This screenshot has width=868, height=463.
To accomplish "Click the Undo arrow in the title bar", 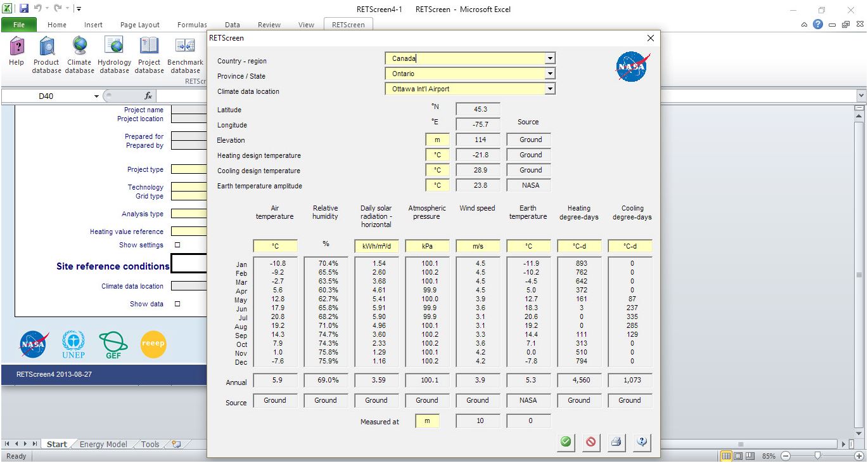I will [x=37, y=9].
